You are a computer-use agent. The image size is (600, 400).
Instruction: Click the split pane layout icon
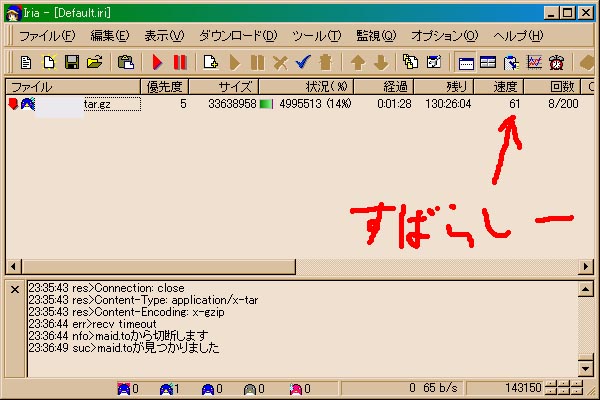click(x=488, y=62)
